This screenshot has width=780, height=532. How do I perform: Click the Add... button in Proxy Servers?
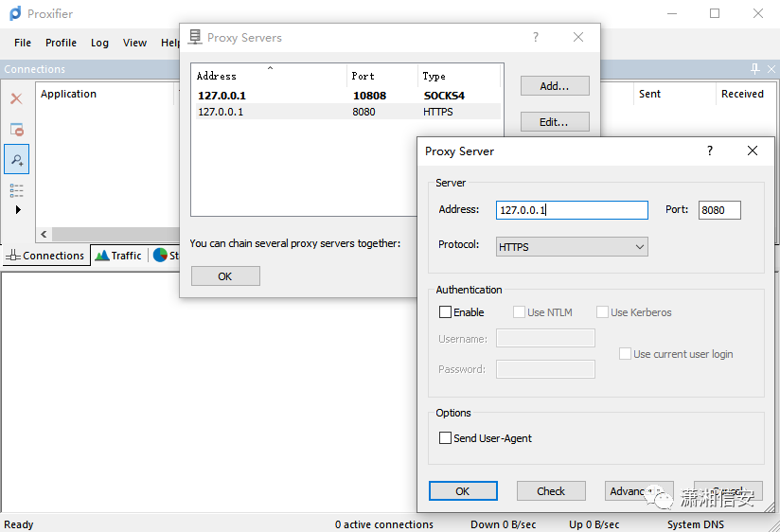click(555, 86)
